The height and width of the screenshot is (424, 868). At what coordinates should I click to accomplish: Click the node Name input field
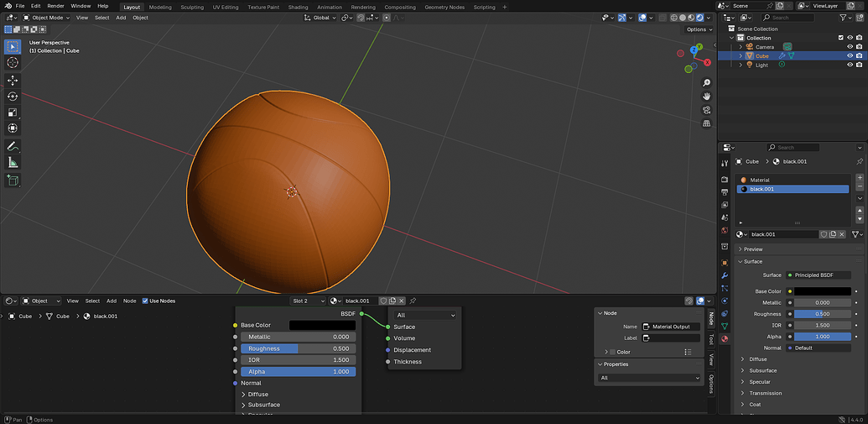tap(671, 327)
